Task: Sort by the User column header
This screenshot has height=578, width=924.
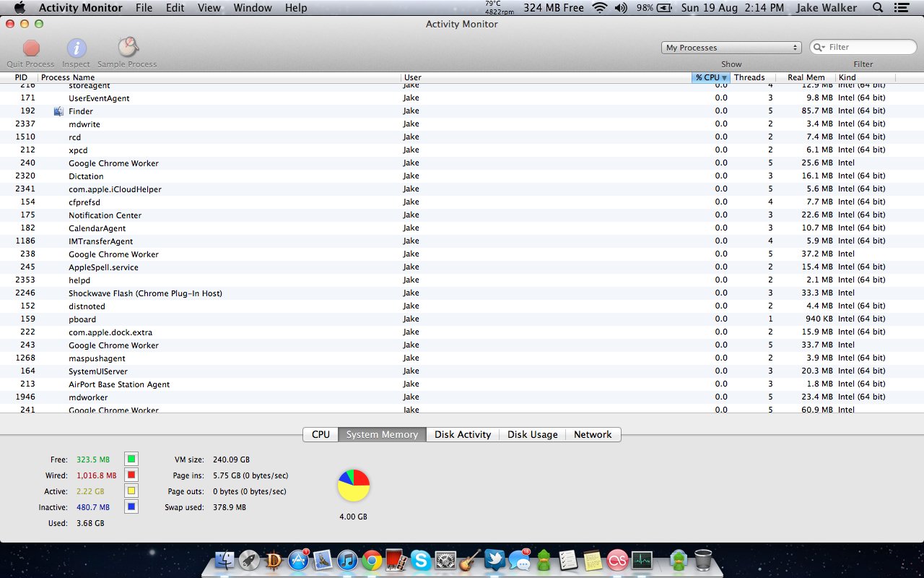Action: (546, 77)
